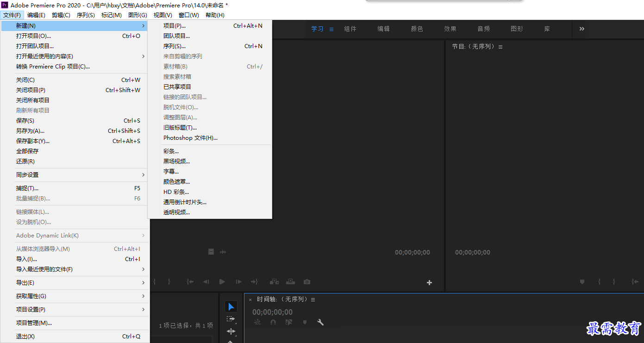
Task: Open the 剪辑(C) menu
Action: (x=61, y=15)
